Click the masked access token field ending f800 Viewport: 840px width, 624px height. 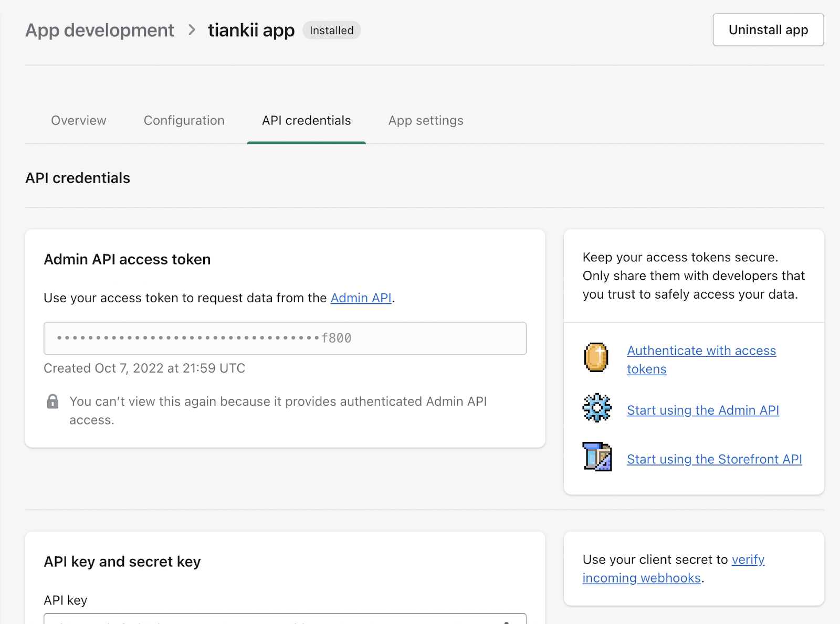[x=285, y=339]
